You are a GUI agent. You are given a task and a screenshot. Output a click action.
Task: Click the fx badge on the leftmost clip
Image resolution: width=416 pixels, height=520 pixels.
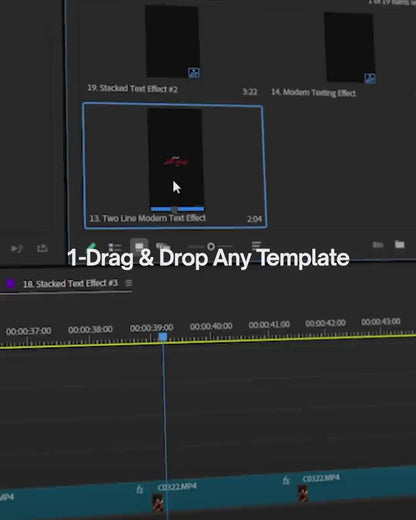[140, 489]
